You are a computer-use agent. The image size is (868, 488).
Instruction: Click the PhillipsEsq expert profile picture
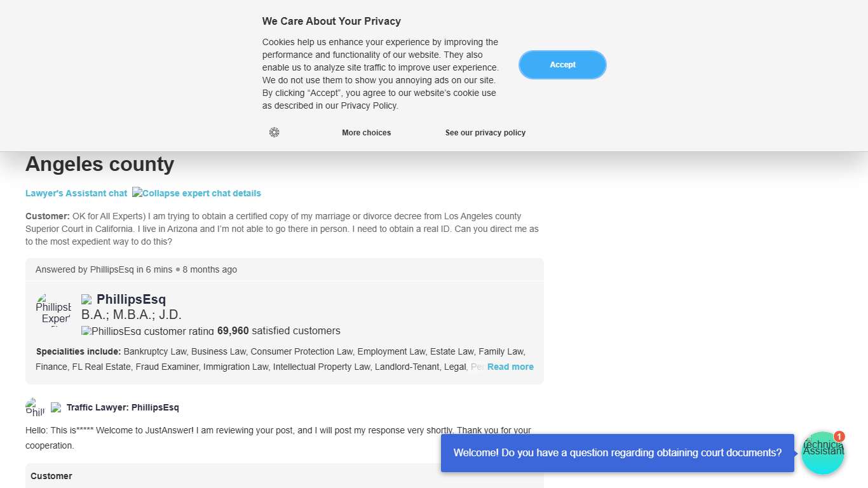point(53,309)
